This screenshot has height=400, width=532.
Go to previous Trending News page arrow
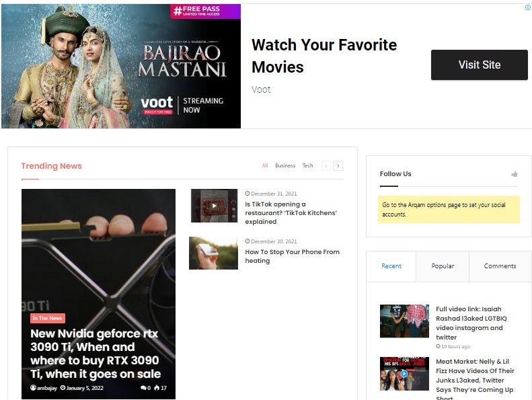point(326,165)
